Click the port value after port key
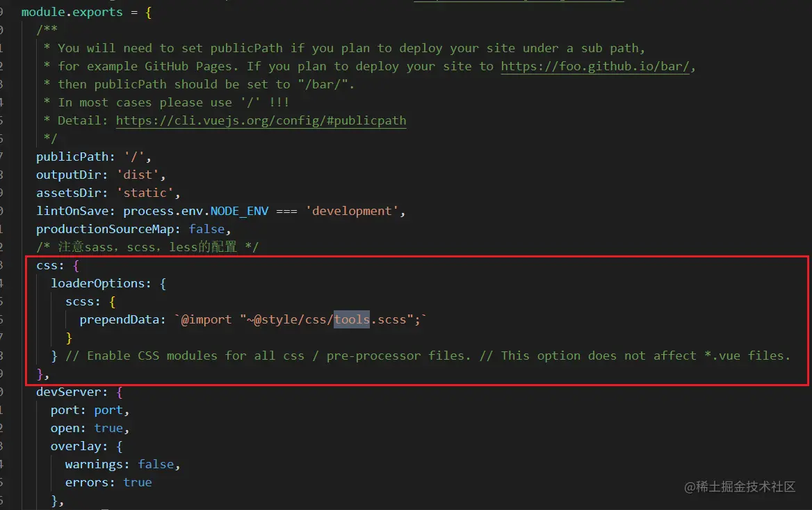This screenshot has width=812, height=510. point(108,410)
